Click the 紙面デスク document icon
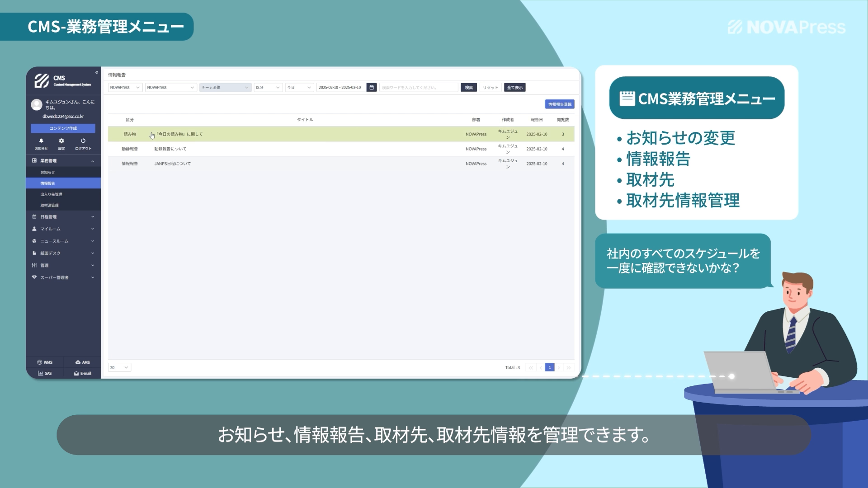The height and width of the screenshot is (488, 868). (x=34, y=253)
